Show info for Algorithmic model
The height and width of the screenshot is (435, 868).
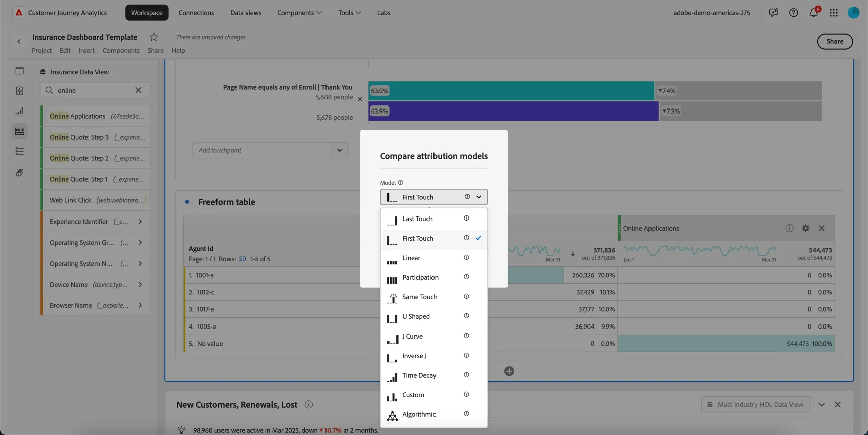coord(466,414)
